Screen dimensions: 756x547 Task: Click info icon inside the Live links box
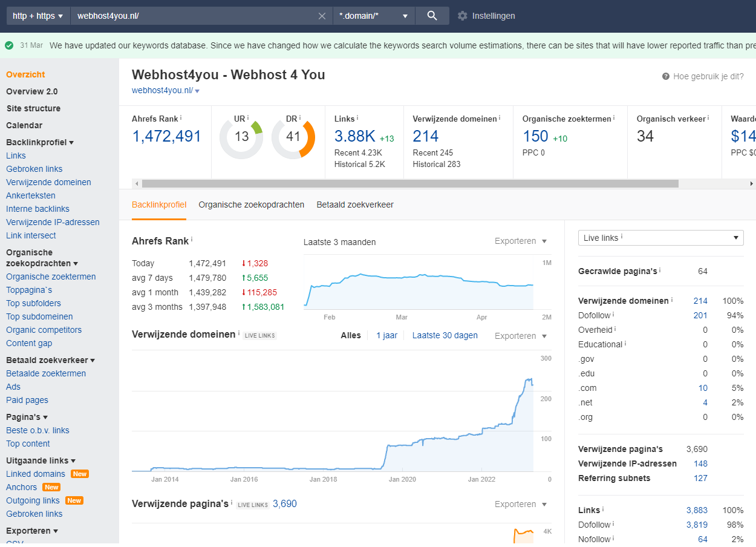(622, 237)
